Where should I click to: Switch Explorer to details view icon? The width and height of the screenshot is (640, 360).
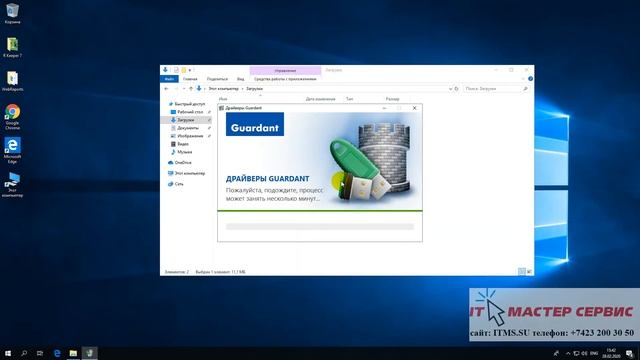pyautogui.click(x=522, y=271)
